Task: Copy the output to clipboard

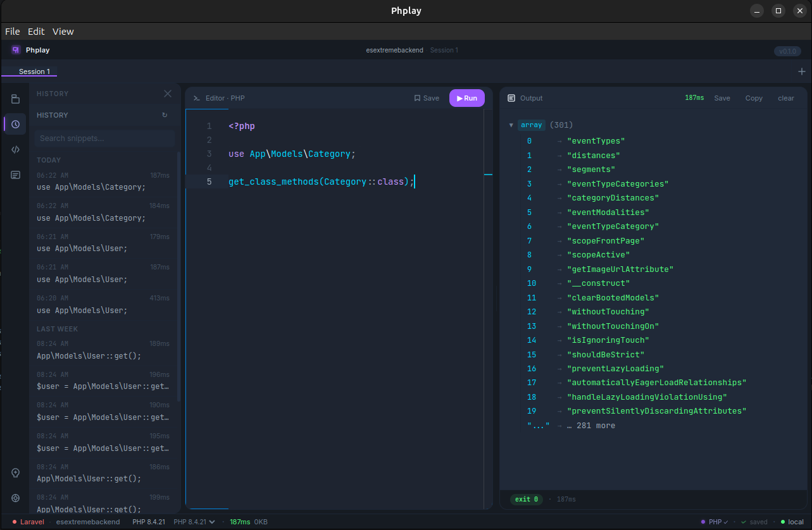Action: coord(754,98)
